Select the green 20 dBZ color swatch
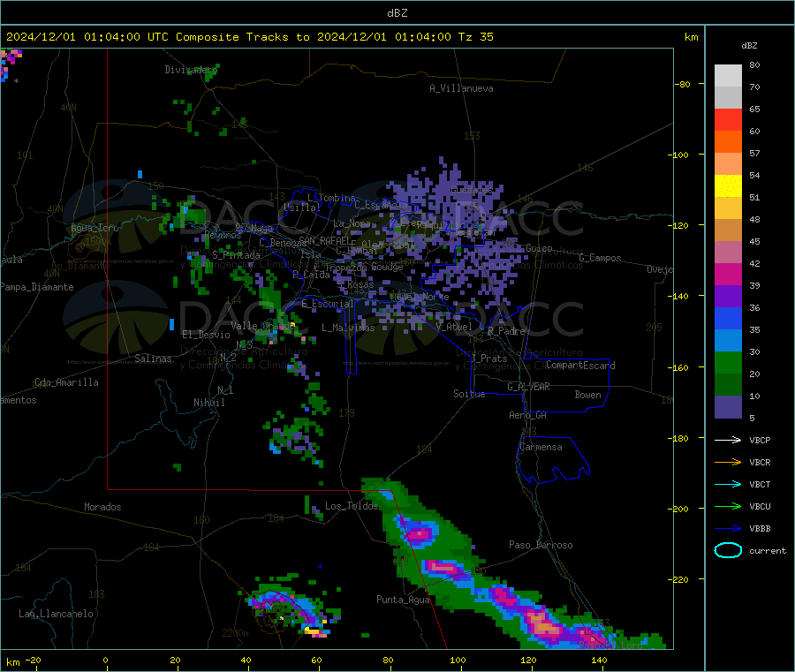This screenshot has height=672, width=795. (728, 362)
